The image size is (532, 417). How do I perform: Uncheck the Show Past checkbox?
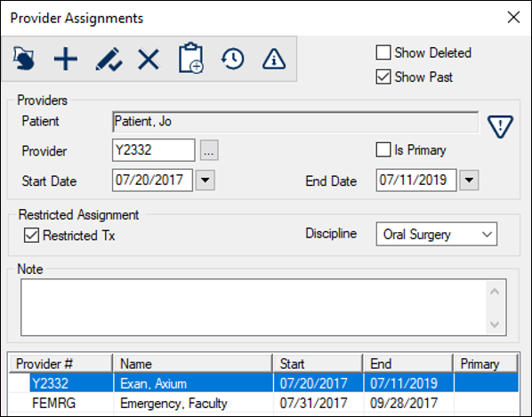coord(383,76)
